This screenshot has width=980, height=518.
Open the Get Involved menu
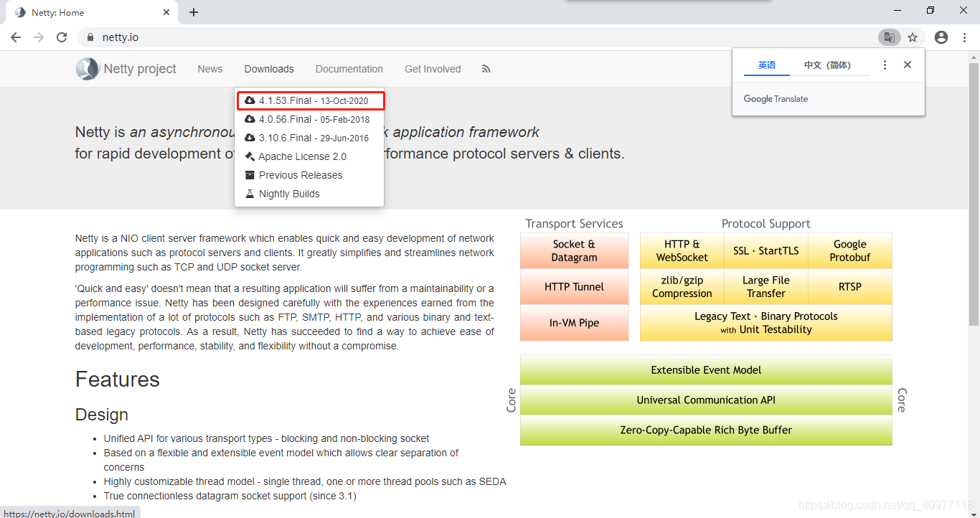click(433, 69)
